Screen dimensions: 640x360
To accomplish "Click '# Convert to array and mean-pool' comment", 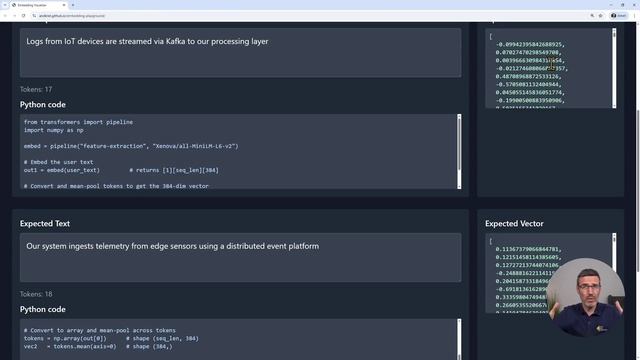I will (100, 331).
